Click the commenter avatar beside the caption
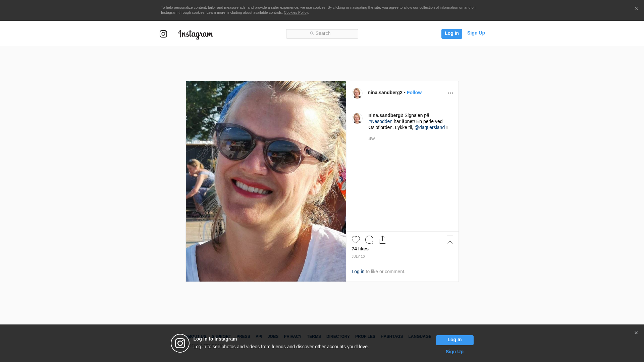Image resolution: width=644 pixels, height=362 pixels. pos(357,118)
